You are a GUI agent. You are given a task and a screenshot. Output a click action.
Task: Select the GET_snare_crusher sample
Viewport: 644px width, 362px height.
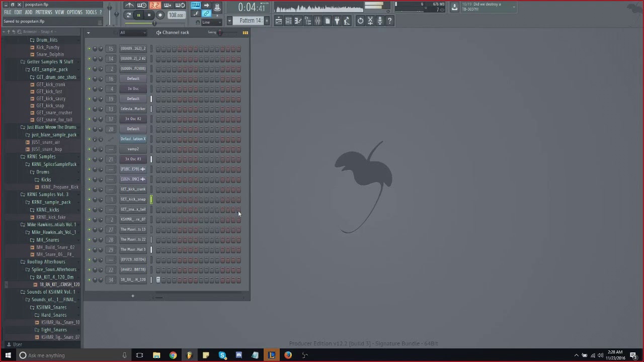point(54,113)
